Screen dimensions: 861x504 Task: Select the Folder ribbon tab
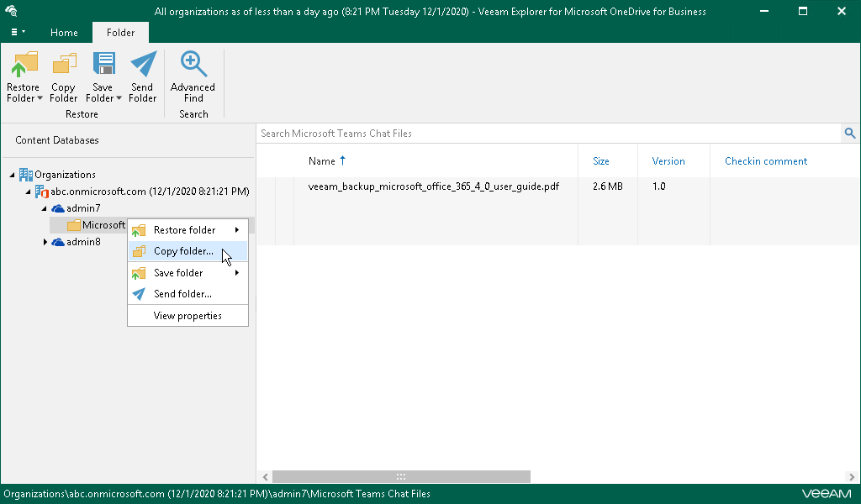click(x=120, y=33)
